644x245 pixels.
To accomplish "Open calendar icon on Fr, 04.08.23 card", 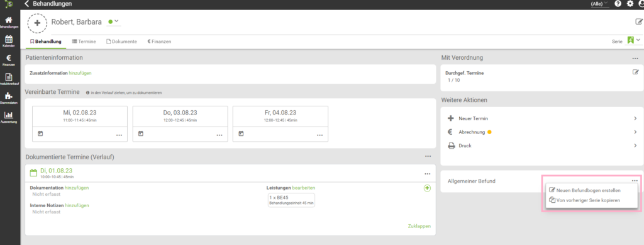I will point(241,134).
